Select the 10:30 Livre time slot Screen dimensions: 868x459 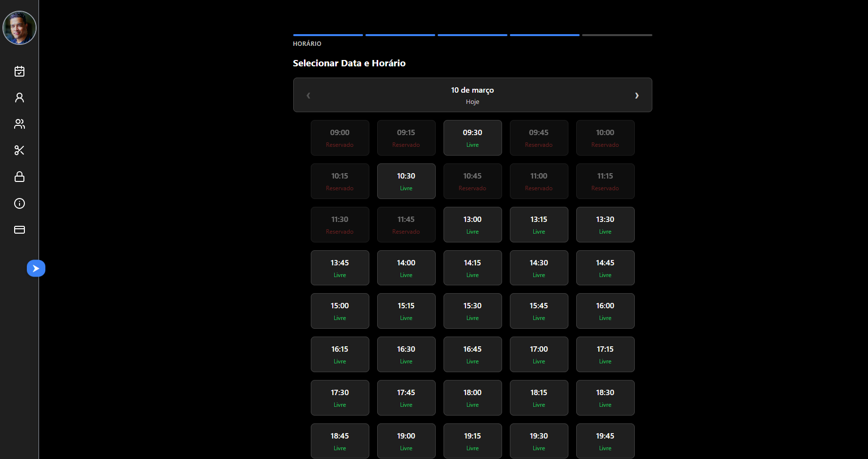click(406, 181)
